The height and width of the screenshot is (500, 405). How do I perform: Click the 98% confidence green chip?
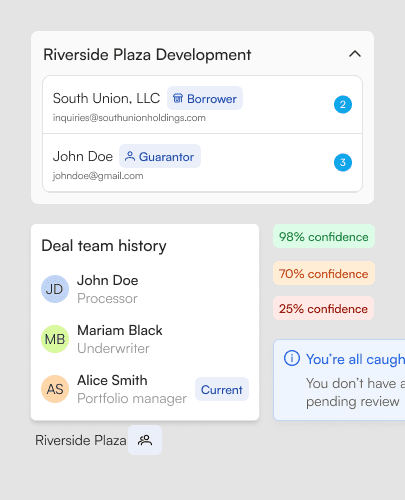[x=324, y=236]
